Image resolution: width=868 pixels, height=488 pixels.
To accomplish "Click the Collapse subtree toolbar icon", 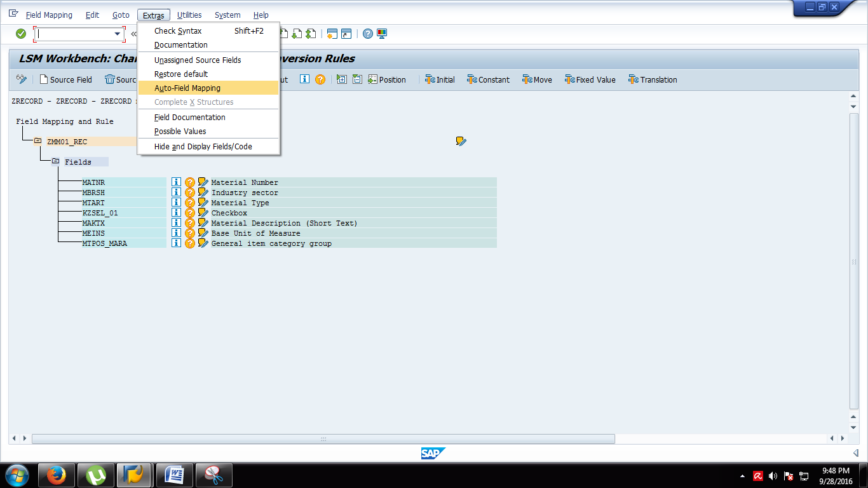I will 357,79.
